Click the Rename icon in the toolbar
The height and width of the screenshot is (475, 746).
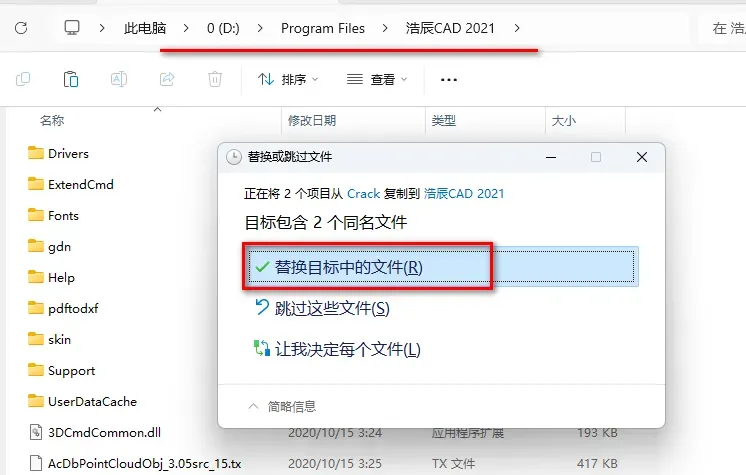tap(118, 79)
